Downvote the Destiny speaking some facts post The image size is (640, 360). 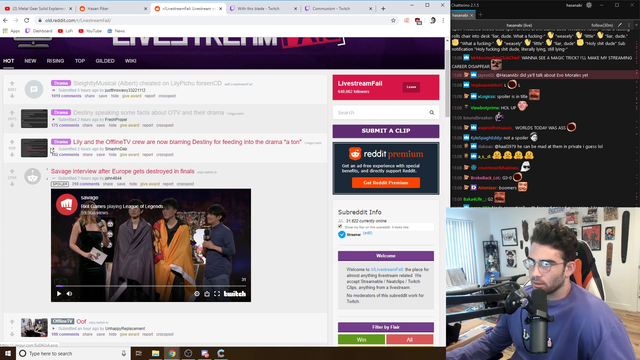click(x=12, y=125)
